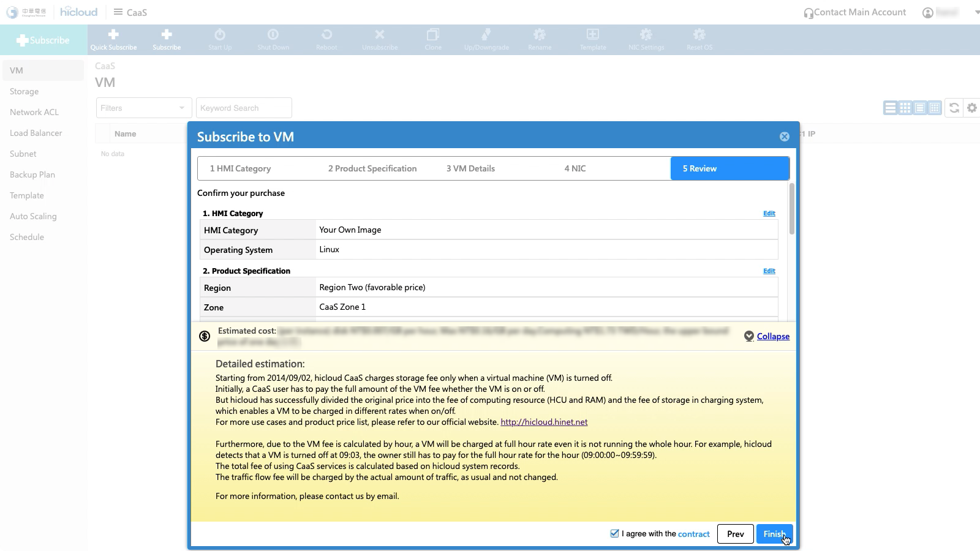Close the Subscribe to VM dialog
This screenshot has height=551, width=980.
pyautogui.click(x=784, y=137)
